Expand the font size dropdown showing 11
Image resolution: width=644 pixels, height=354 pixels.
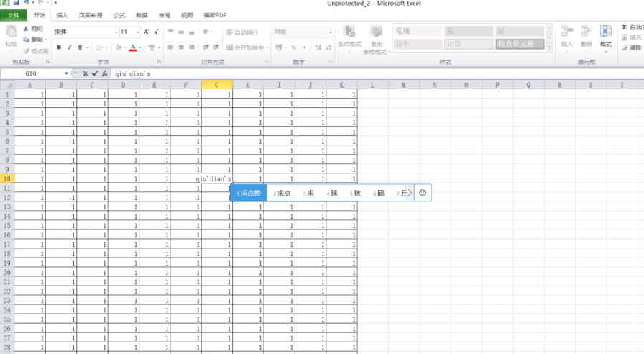[137, 32]
